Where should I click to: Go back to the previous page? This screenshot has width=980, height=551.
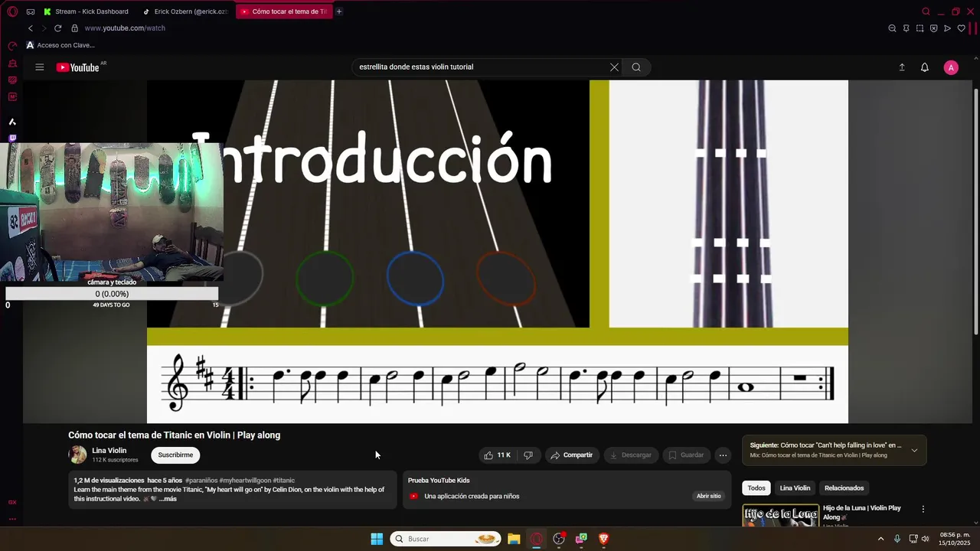[x=31, y=28]
